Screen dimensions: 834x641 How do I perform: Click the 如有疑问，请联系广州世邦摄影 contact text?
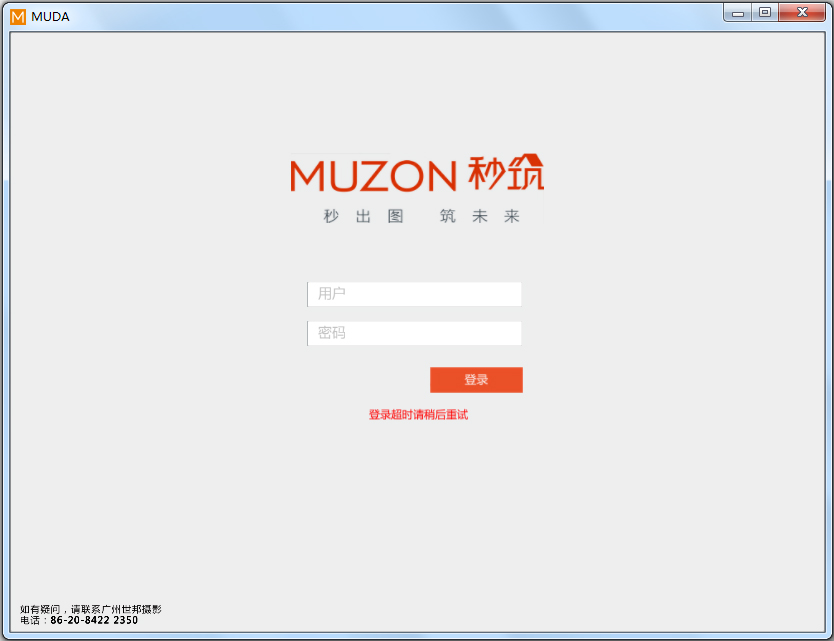point(91,609)
